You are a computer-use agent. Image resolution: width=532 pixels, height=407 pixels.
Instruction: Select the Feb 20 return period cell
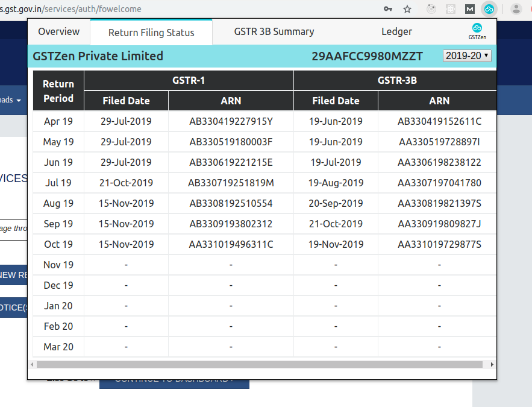point(58,326)
